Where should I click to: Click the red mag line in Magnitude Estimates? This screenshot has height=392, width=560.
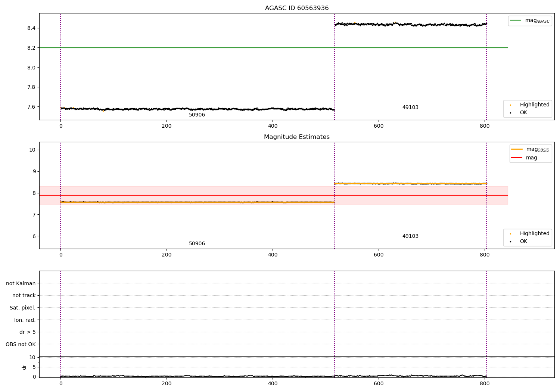tap(273, 195)
